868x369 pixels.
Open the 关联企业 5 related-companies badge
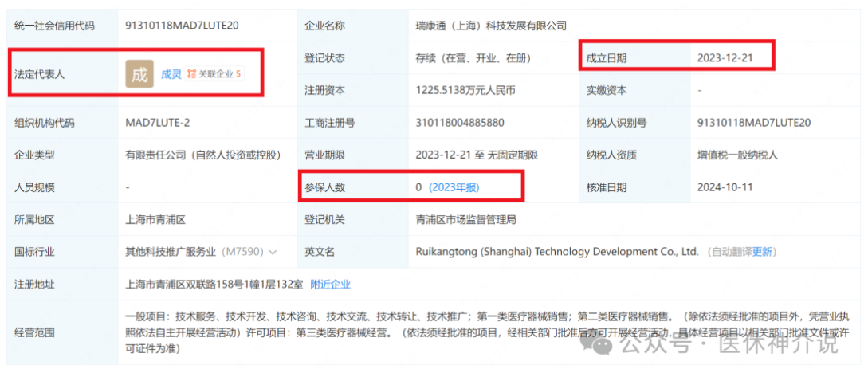pyautogui.click(x=214, y=73)
